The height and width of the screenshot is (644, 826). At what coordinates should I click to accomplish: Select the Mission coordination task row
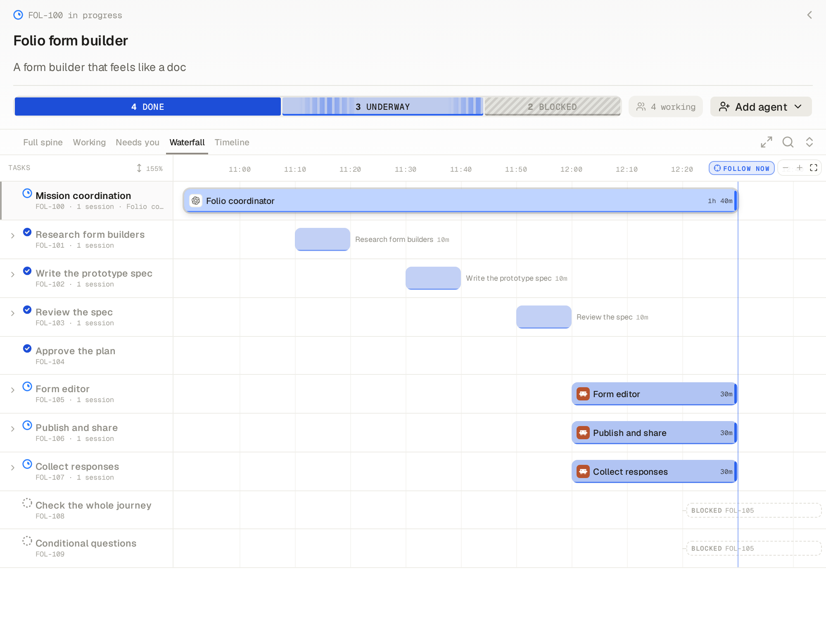click(x=87, y=201)
